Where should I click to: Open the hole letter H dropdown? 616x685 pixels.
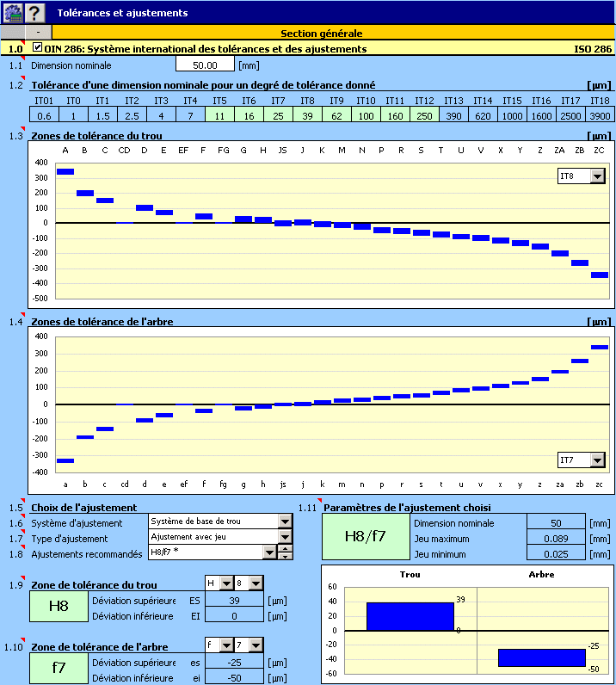pyautogui.click(x=226, y=583)
